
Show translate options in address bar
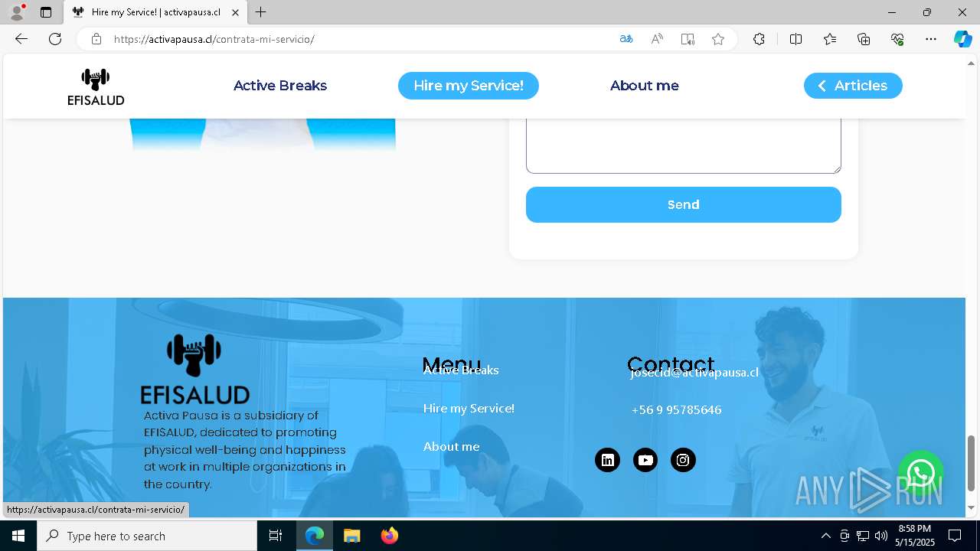[626, 39]
